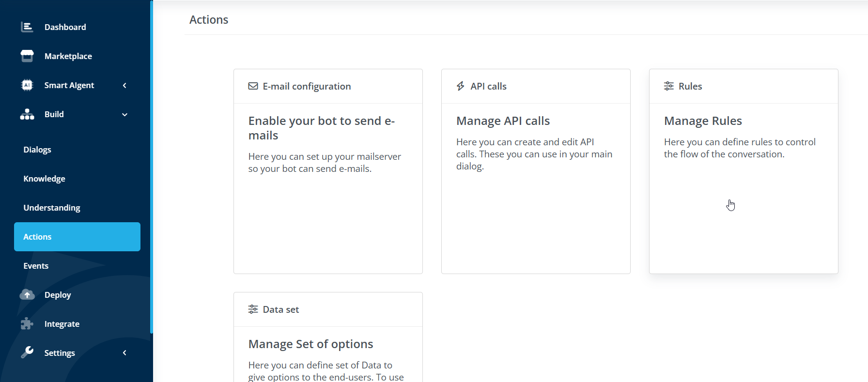Select the highlighted Actions menu item
Image resolution: width=868 pixels, height=382 pixels.
77,237
